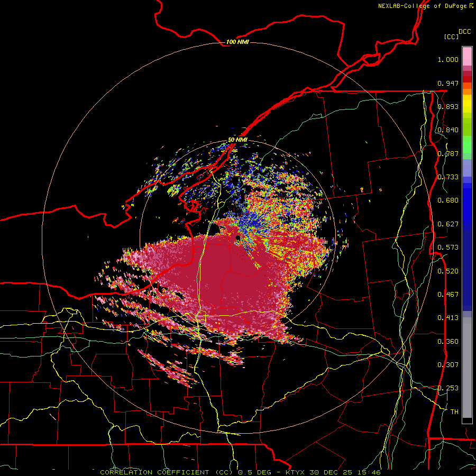The width and height of the screenshot is (476, 476).
Task: Click the pink top segment of the color bar
Action: click(x=467, y=56)
